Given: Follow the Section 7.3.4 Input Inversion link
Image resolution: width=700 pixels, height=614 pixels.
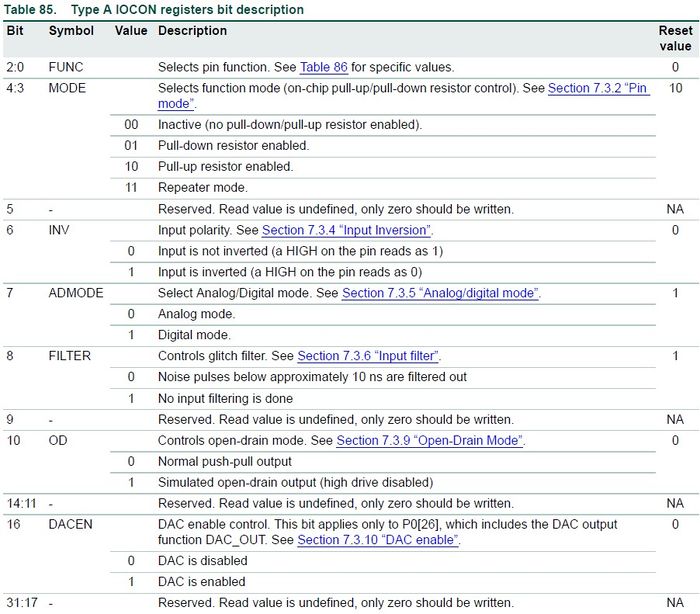Looking at the screenshot, I should (x=346, y=230).
